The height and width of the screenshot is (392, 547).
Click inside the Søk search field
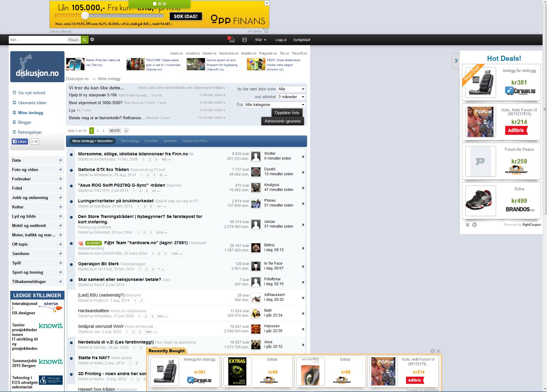click(38, 40)
